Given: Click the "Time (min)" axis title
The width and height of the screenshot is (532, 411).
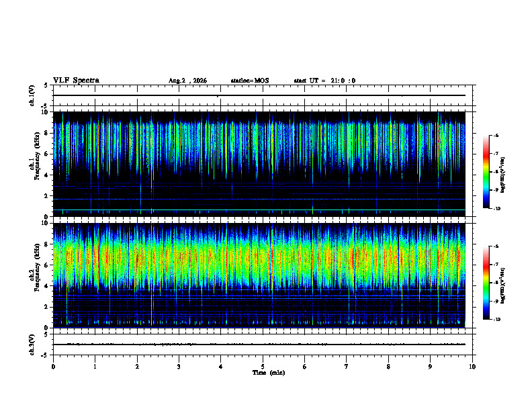Looking at the screenshot, I should point(269,373).
